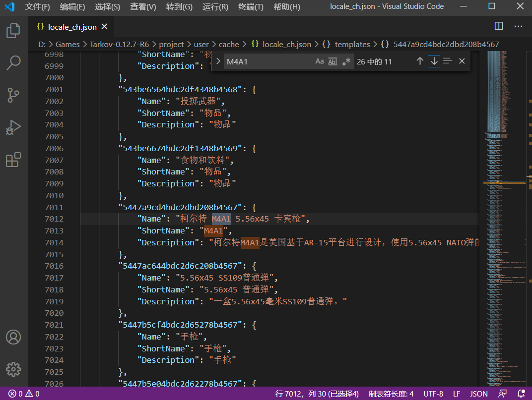This screenshot has height=400, width=532.
Task: Click the value "投掷武器" on line 7002
Action: tap(198, 101)
